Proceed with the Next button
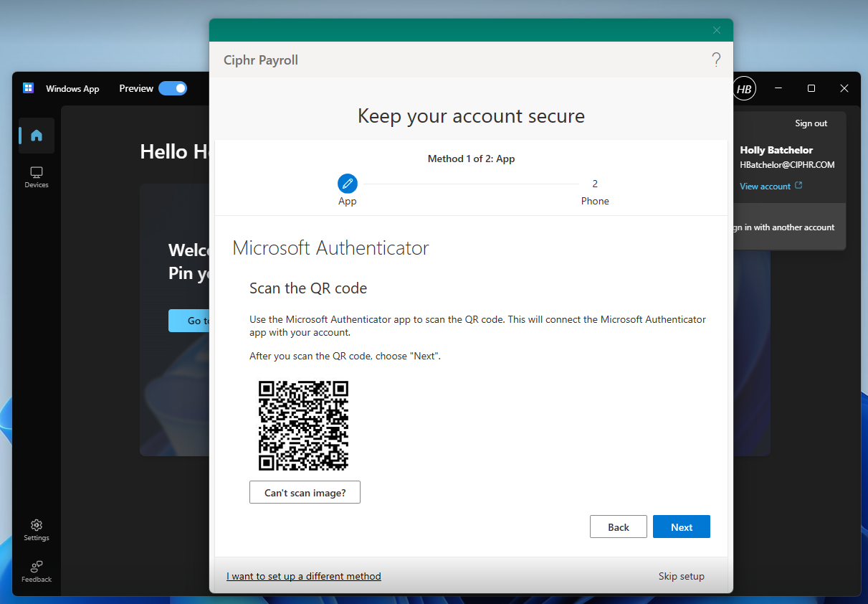 click(682, 527)
